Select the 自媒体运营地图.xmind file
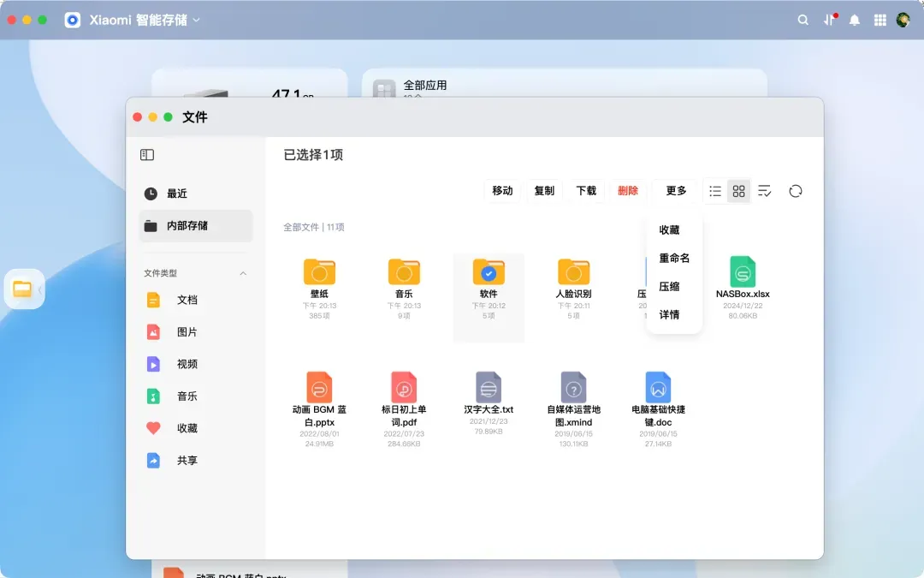Screen dimensions: 924x578 [573, 409]
